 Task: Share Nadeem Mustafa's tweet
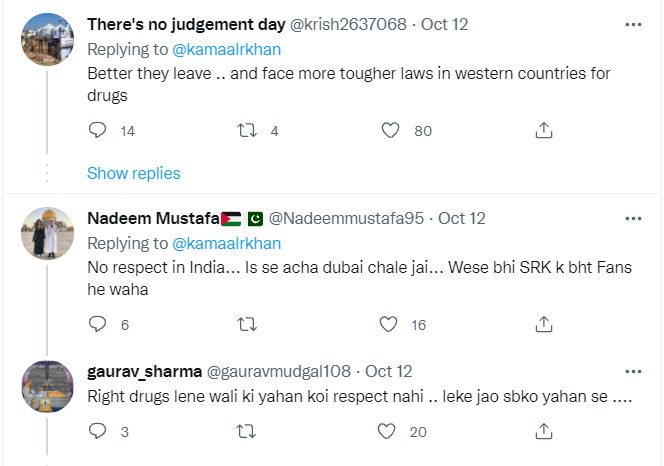tap(543, 324)
